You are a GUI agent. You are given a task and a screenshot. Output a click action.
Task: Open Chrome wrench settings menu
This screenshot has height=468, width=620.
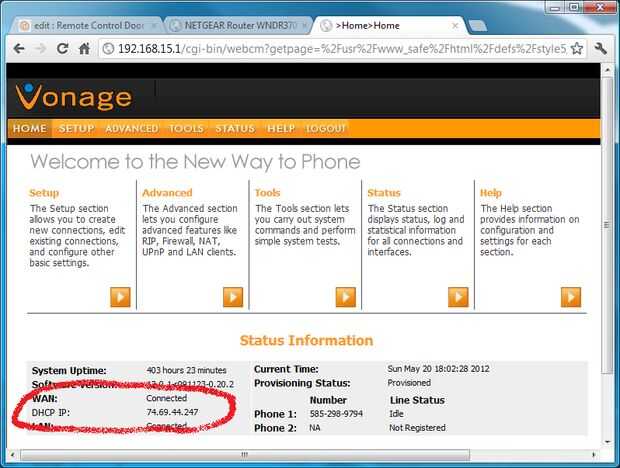pyautogui.click(x=600, y=49)
